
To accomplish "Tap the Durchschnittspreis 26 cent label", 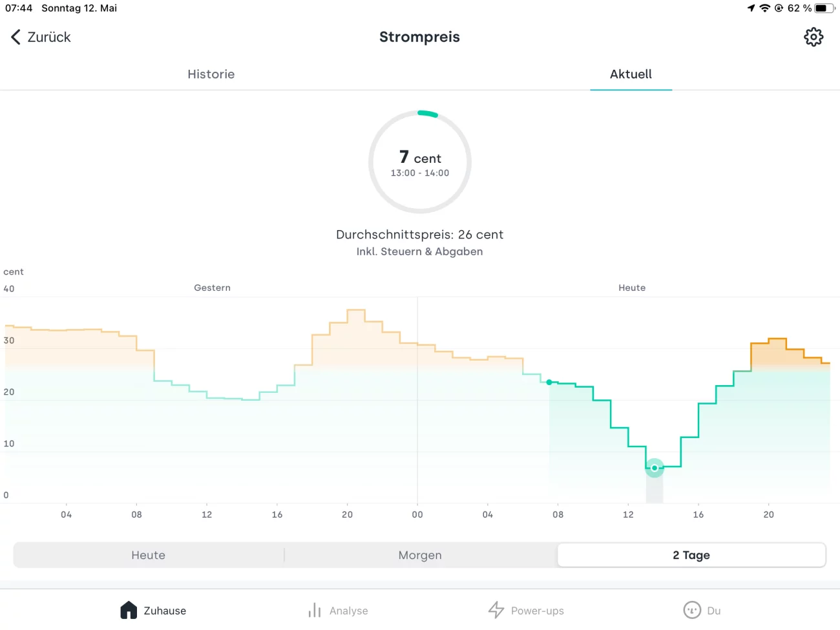I will [x=420, y=235].
